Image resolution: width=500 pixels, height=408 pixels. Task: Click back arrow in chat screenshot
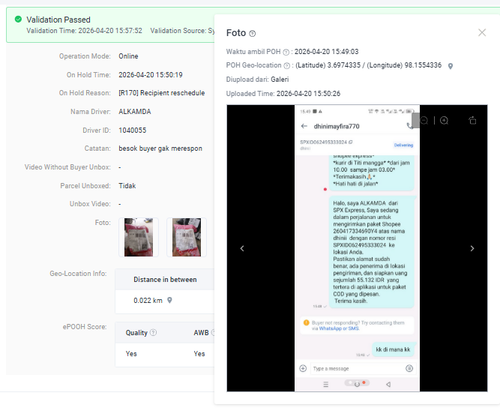(304, 126)
